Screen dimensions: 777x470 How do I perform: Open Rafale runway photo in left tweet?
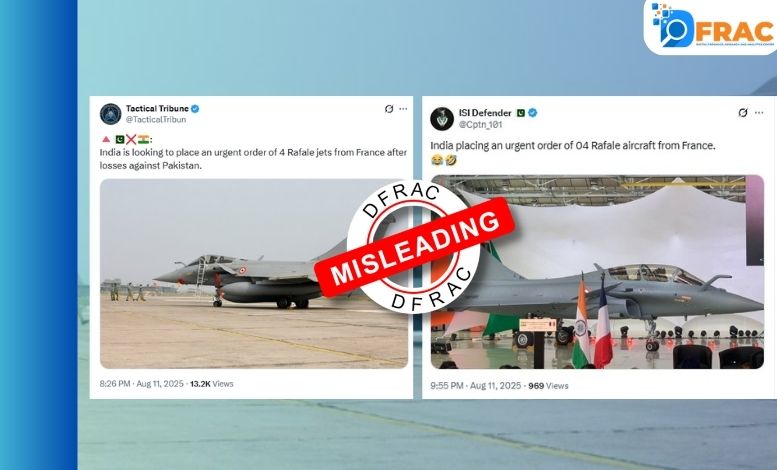pos(254,274)
